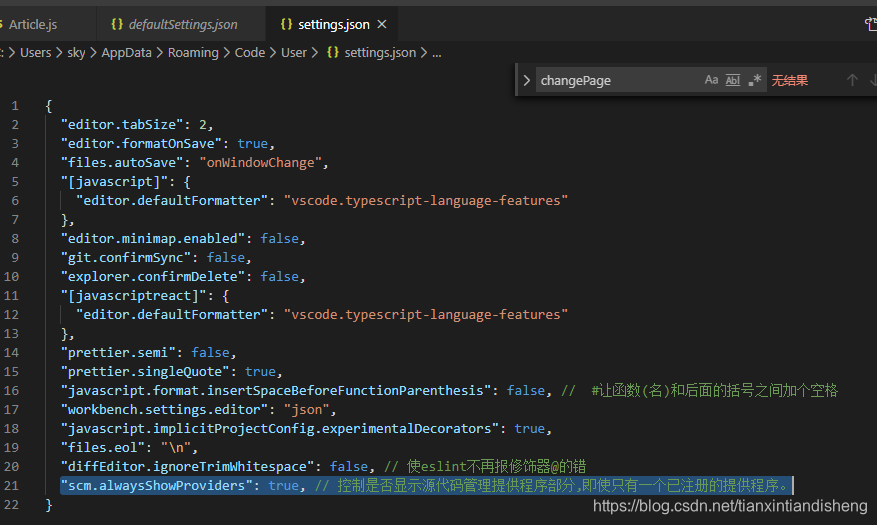Go to previous match arrow
The width and height of the screenshot is (877, 525).
tap(852, 81)
